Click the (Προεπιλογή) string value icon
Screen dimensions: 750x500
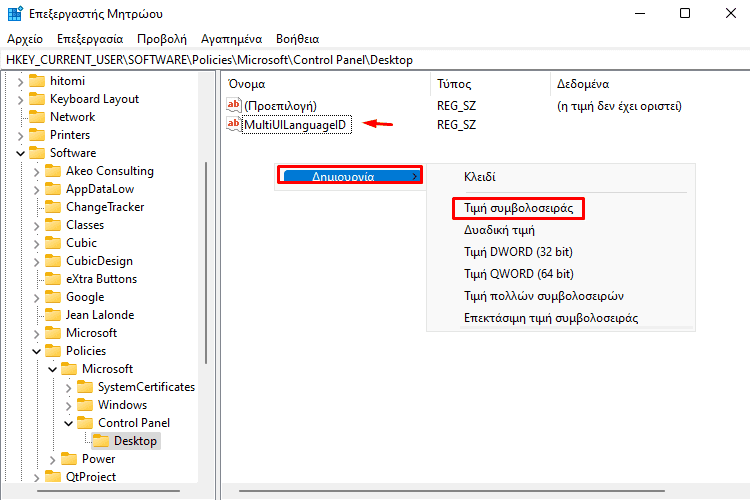point(234,105)
